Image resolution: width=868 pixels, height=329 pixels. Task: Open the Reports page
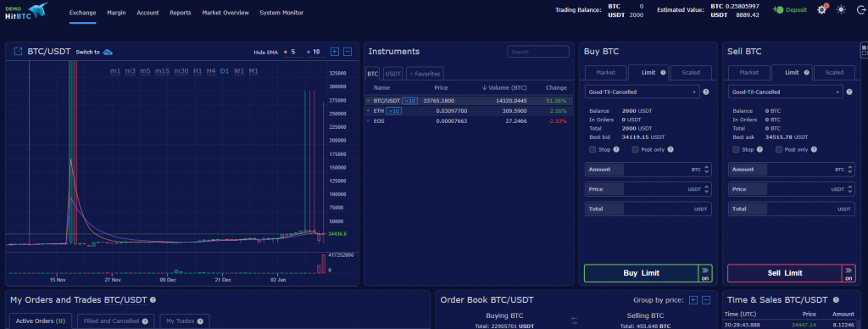tap(181, 13)
